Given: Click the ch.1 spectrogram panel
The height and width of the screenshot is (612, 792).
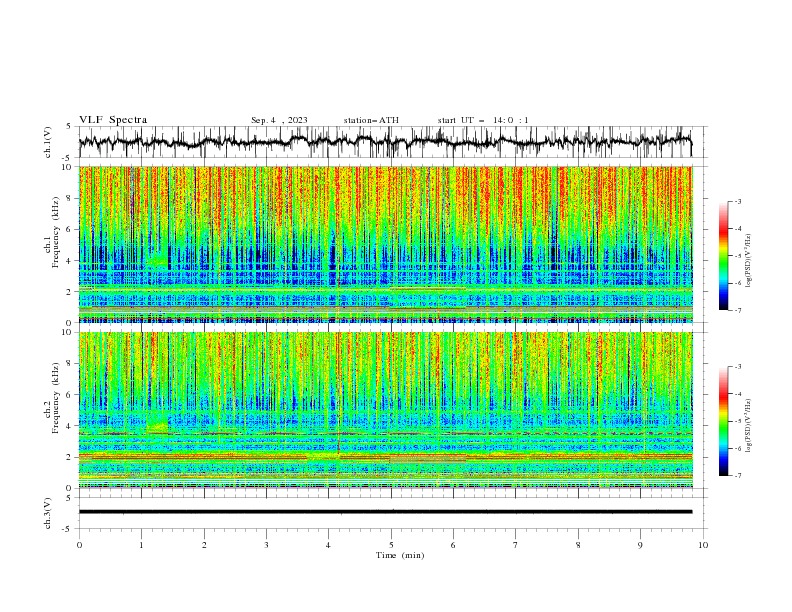Looking at the screenshot, I should (386, 244).
